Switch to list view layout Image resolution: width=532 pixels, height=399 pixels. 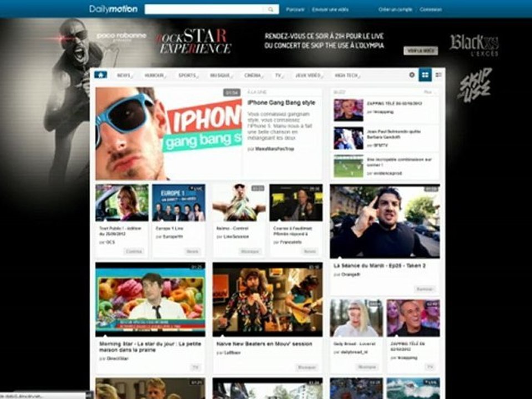coord(439,75)
